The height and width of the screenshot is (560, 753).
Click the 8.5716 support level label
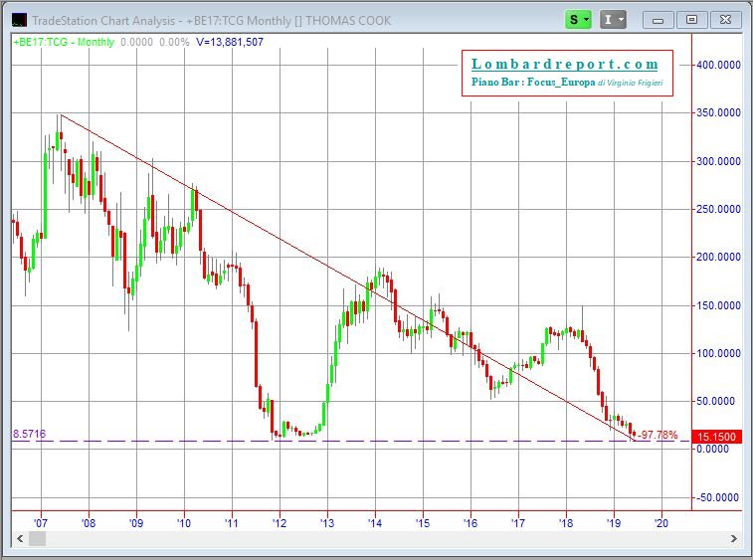pos(29,434)
